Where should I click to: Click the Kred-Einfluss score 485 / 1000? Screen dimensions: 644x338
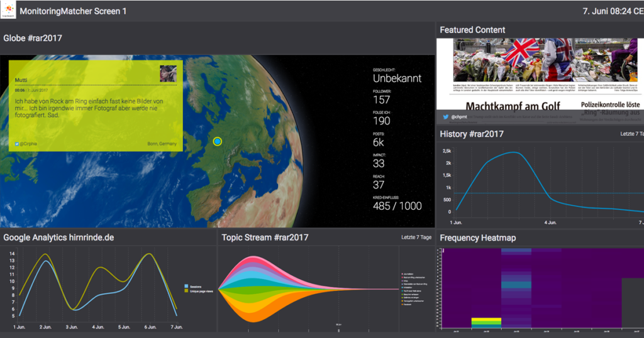coord(397,206)
